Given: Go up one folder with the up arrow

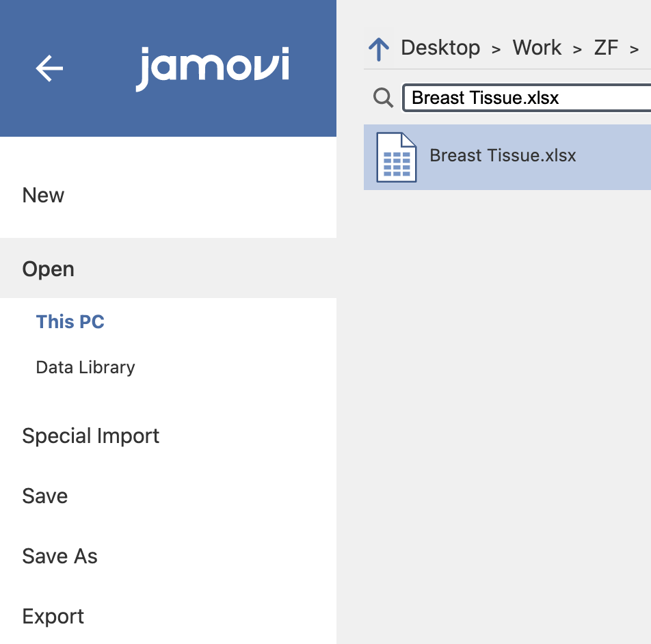Looking at the screenshot, I should click(379, 49).
